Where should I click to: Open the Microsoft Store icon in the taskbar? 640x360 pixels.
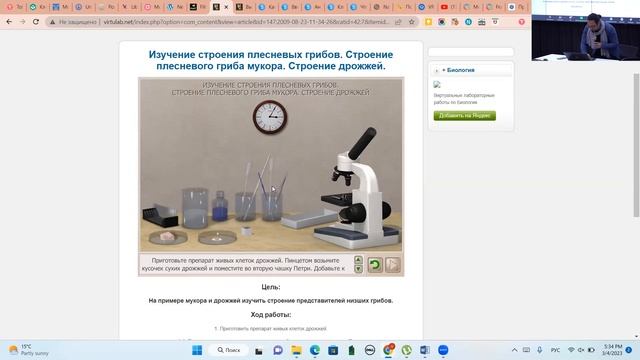pos(333,350)
